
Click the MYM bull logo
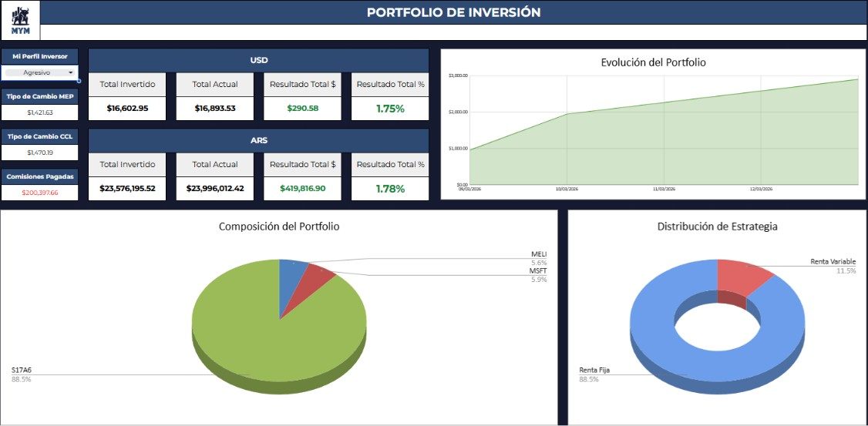21,21
